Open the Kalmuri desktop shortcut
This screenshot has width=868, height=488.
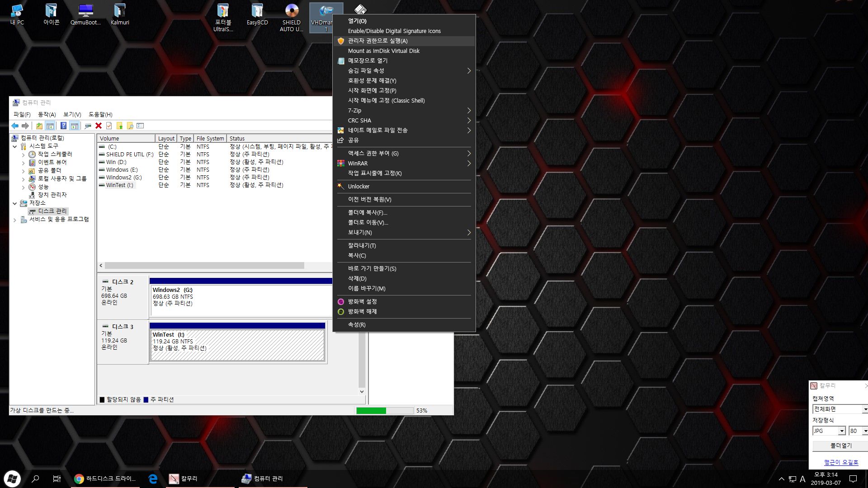[x=120, y=14]
